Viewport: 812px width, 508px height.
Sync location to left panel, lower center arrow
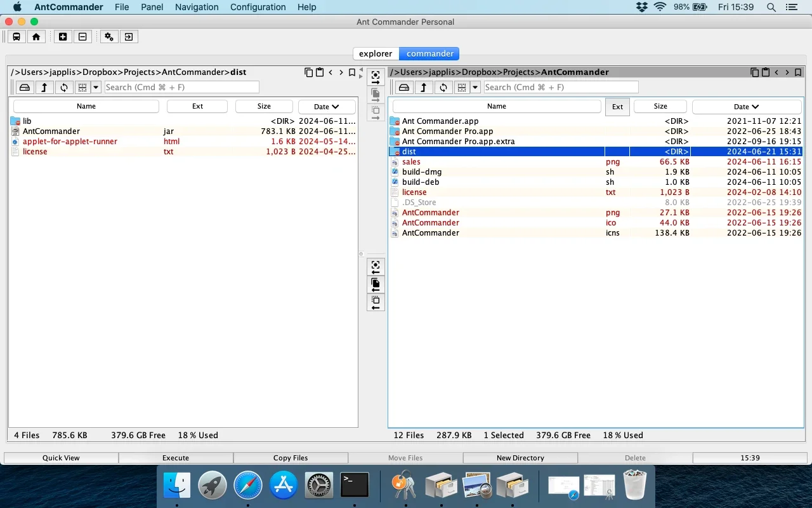pyautogui.click(x=376, y=267)
